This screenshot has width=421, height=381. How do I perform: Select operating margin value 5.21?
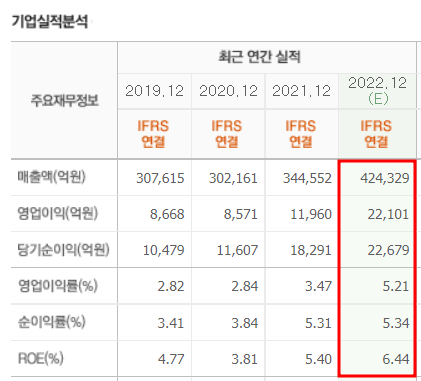point(396,286)
